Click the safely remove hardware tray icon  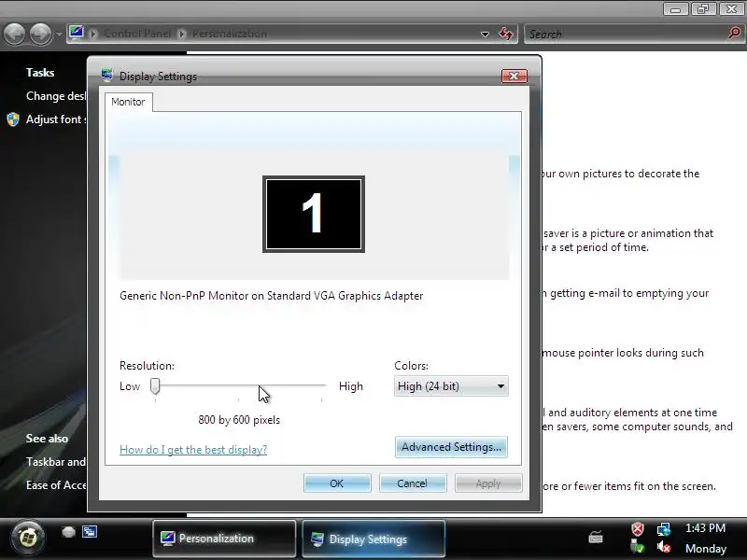638,547
